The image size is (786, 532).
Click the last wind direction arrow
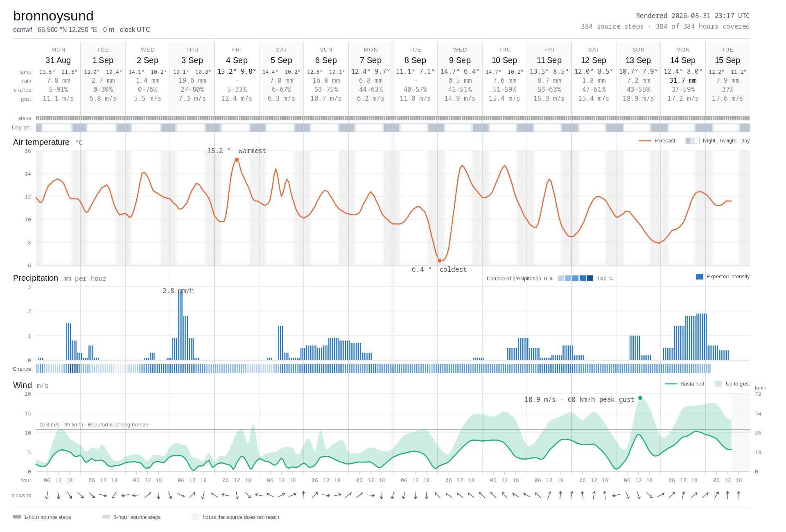tap(739, 495)
